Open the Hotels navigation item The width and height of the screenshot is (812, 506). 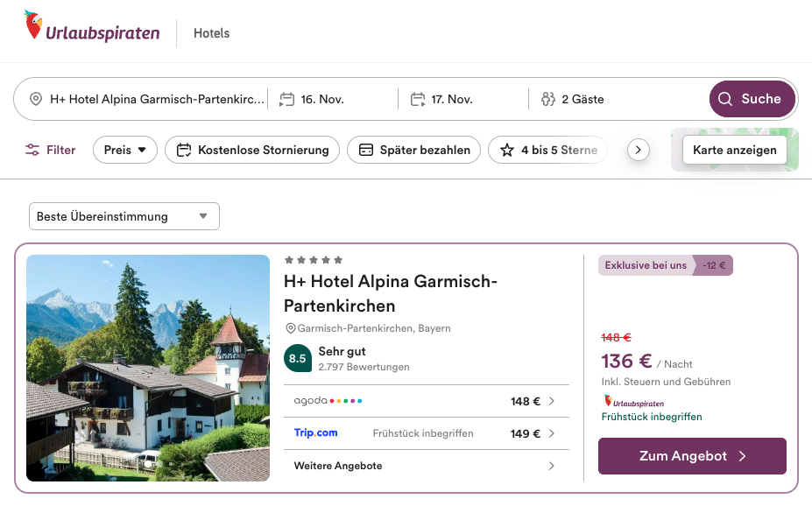211,33
